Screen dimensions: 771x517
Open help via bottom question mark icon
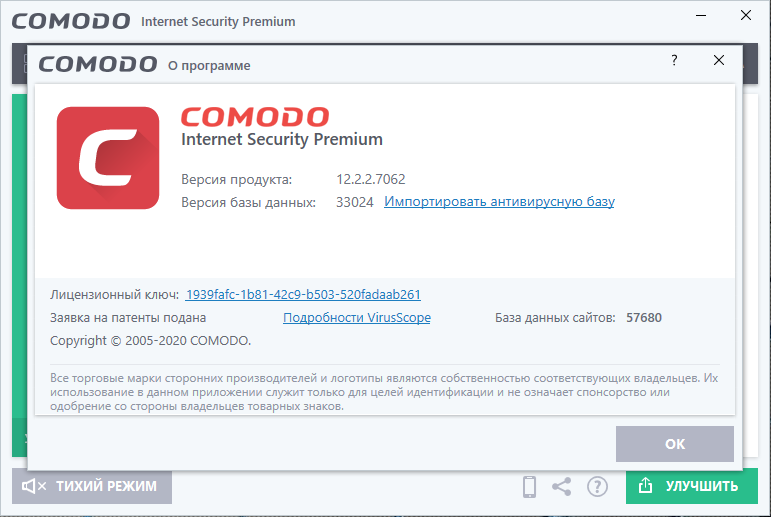(597, 487)
